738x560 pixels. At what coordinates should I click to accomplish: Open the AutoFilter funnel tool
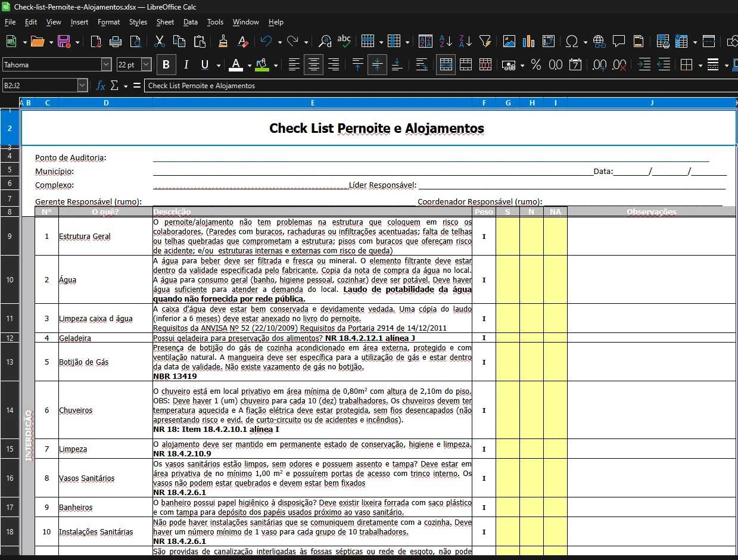485,41
